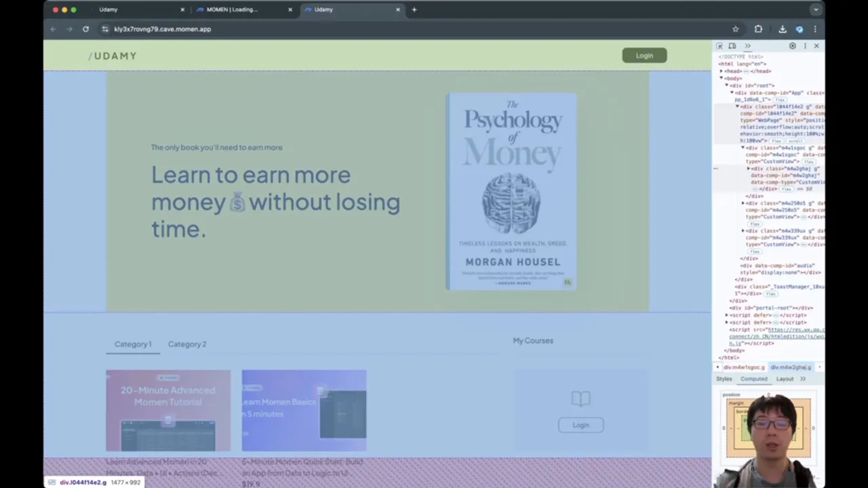
Task: Close the DevTools panel
Action: 816,46
